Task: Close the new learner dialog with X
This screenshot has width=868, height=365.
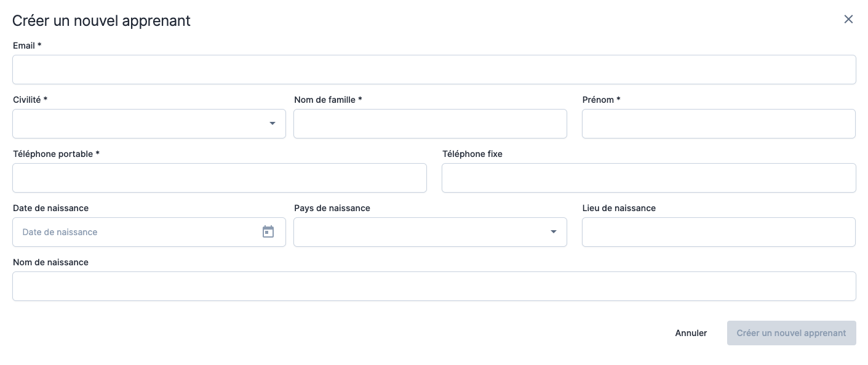Action: tap(848, 20)
